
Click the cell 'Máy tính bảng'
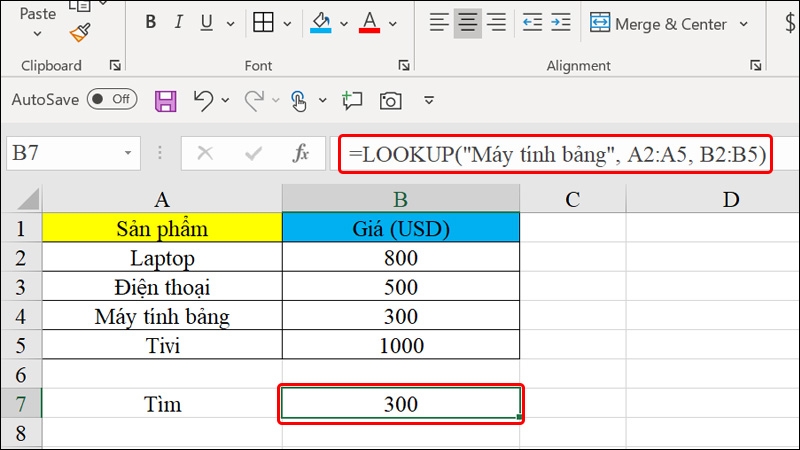click(162, 316)
